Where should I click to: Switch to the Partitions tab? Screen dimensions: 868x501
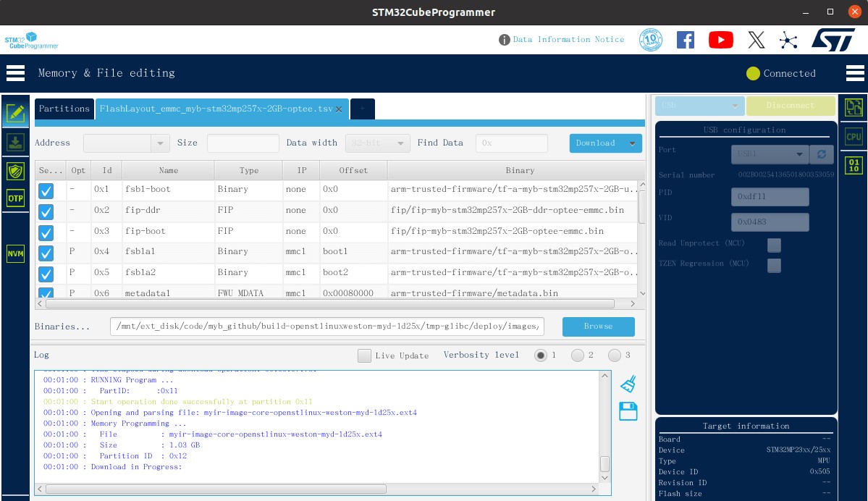(64, 109)
